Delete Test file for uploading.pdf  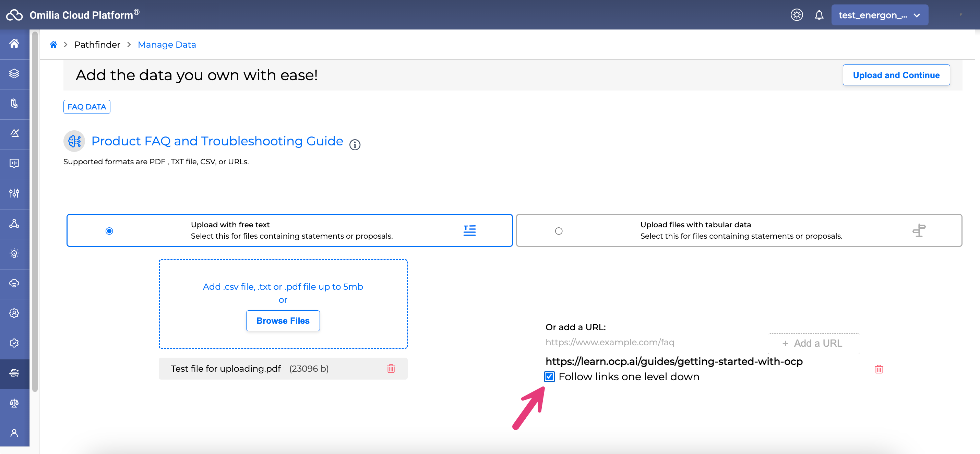pyautogui.click(x=391, y=368)
